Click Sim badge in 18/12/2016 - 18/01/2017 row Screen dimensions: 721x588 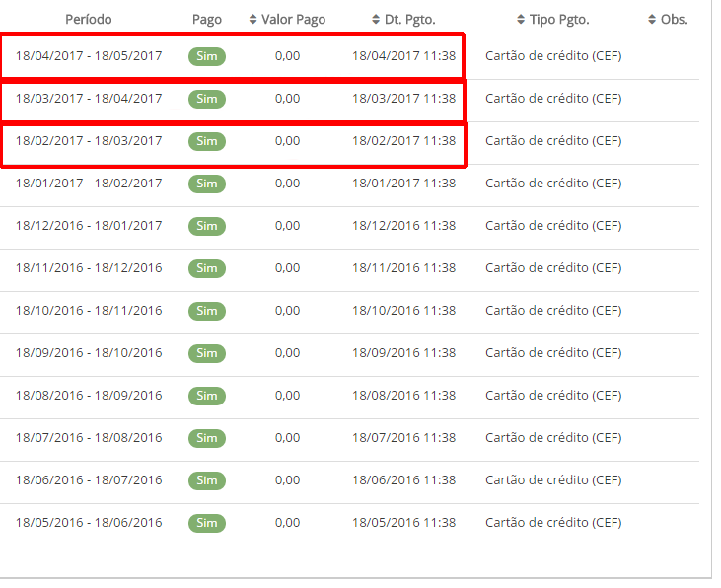[x=207, y=226]
